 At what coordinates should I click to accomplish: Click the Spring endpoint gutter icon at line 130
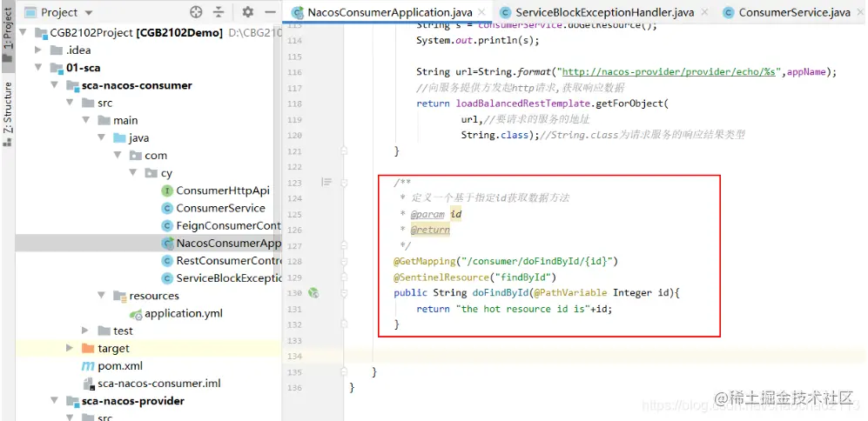[x=313, y=293]
